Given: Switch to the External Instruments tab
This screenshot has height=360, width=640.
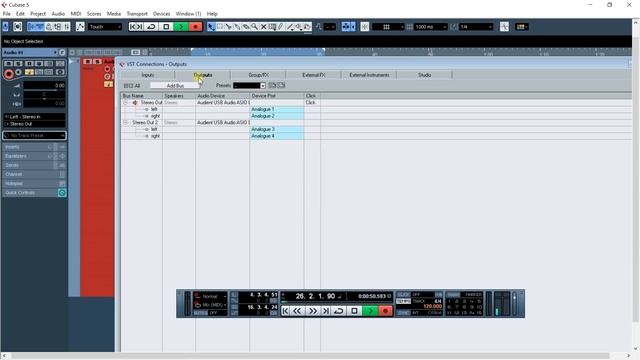Looking at the screenshot, I should click(369, 75).
